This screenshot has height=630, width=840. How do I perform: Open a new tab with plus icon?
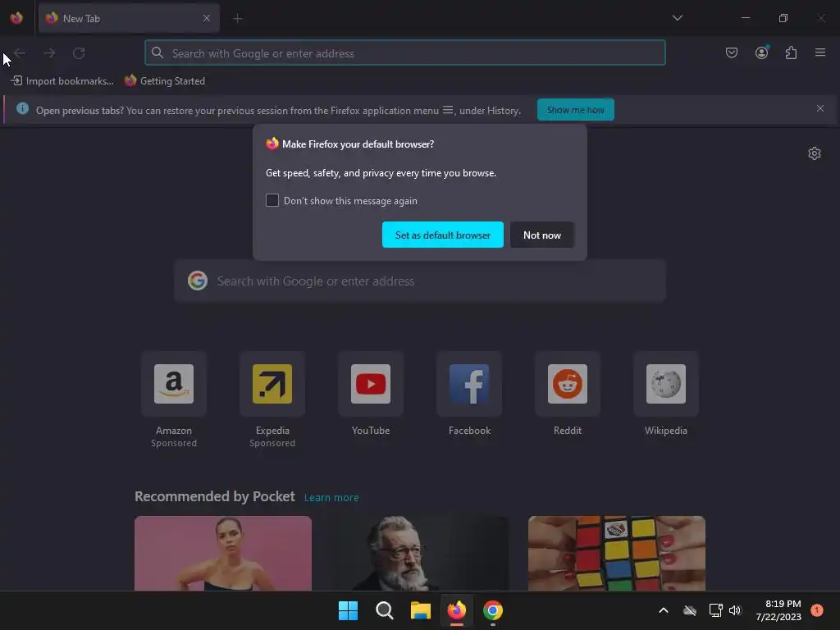[x=238, y=19]
